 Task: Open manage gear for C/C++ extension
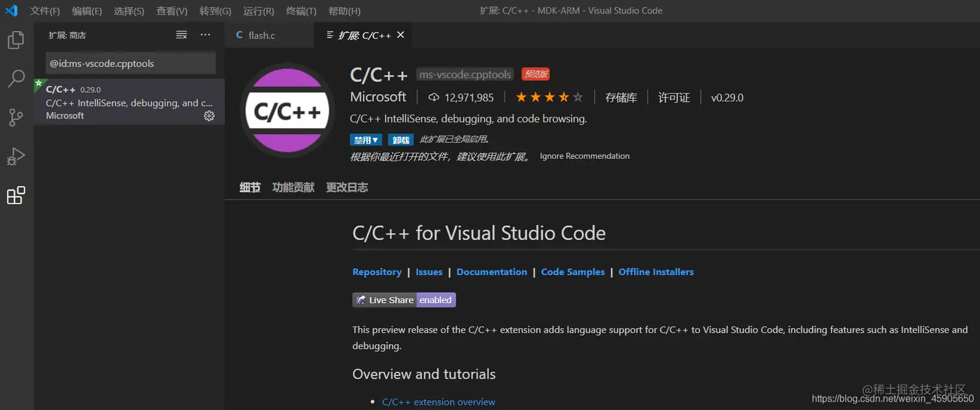point(209,115)
